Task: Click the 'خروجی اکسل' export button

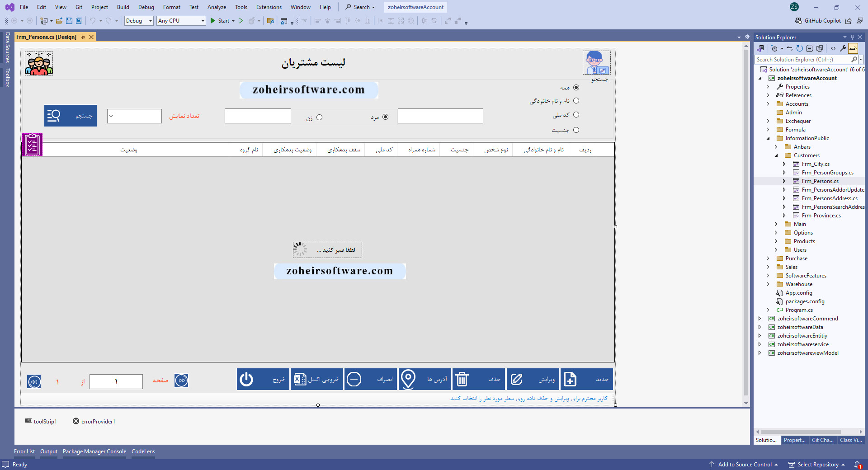Action: (316, 379)
